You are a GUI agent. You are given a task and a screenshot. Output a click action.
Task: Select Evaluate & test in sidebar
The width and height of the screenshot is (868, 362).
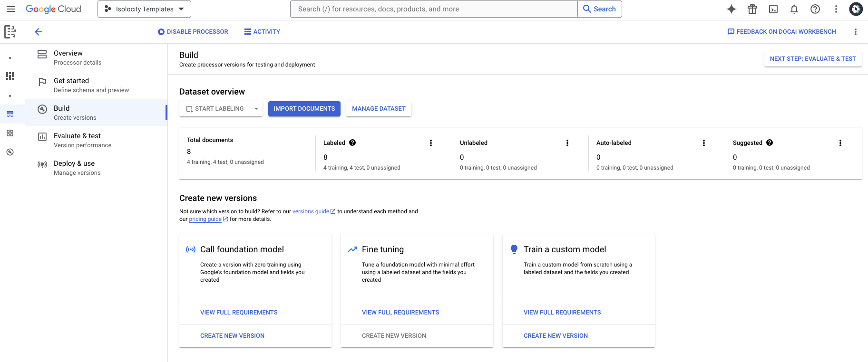pos(77,140)
